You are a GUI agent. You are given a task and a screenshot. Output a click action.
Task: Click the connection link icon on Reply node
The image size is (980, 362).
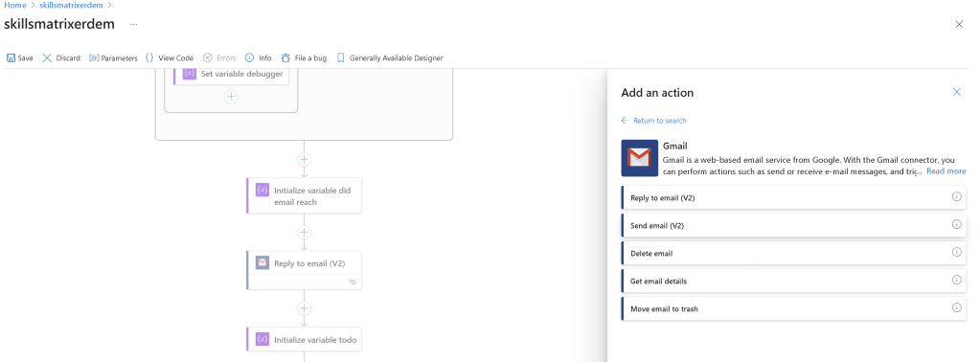353,282
